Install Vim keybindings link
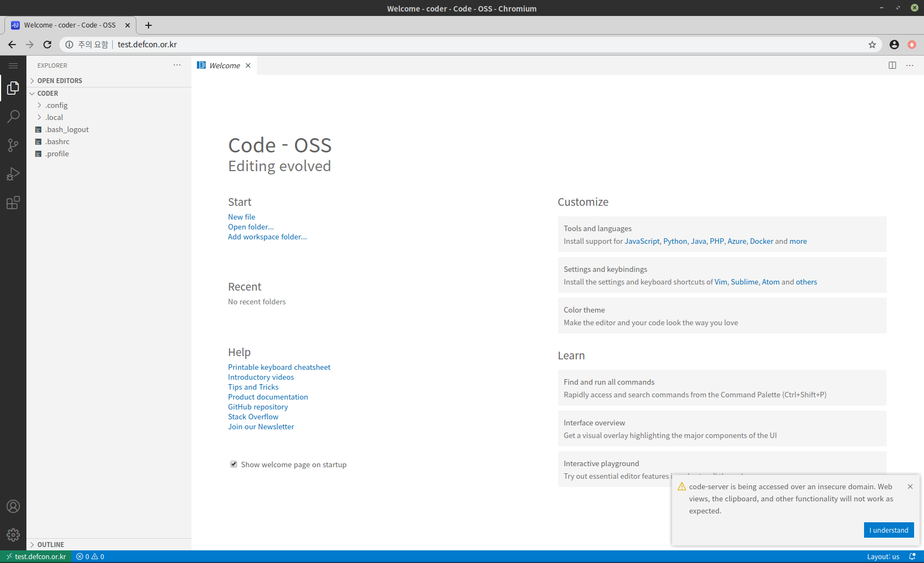Viewport: 924px width, 563px height. pos(721,282)
